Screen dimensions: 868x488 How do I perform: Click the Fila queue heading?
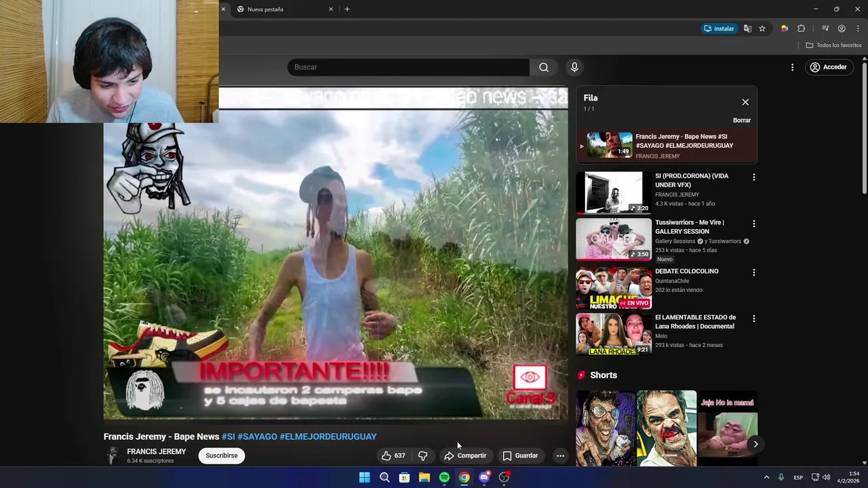(591, 98)
